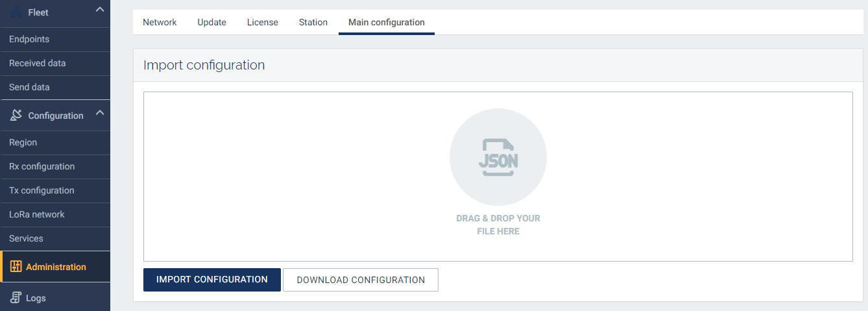Open LoRa network settings
Image resolution: width=868 pixels, height=311 pixels.
pos(36,214)
